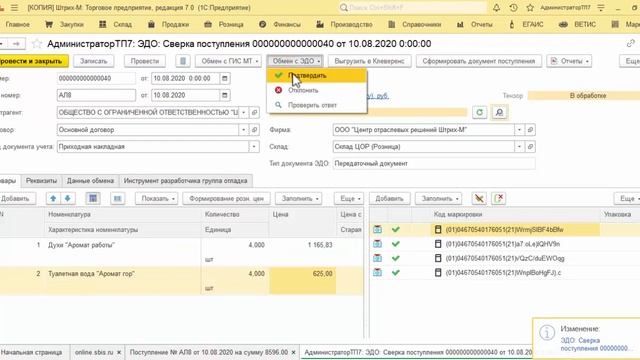The image size is (640, 360).
Task: Open the notifications bell icon
Action: [x=496, y=7]
